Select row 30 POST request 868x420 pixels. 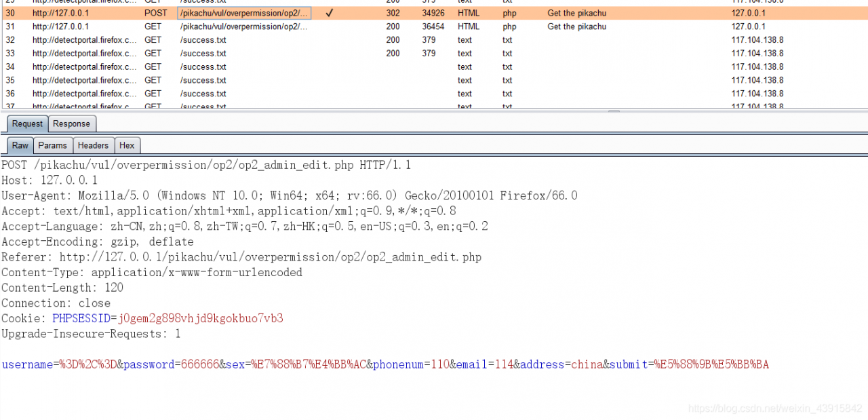(434, 13)
